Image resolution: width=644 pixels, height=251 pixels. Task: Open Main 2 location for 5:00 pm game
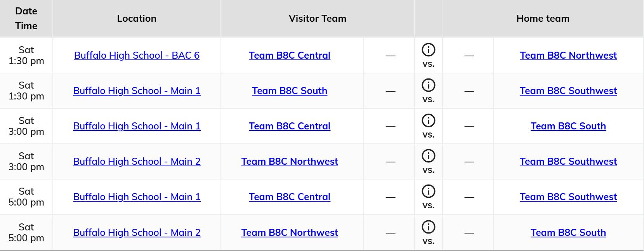pyautogui.click(x=137, y=232)
